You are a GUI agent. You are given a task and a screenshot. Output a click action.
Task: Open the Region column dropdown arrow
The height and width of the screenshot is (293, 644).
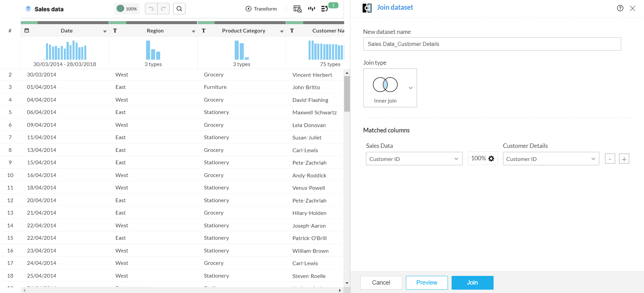pos(193,31)
